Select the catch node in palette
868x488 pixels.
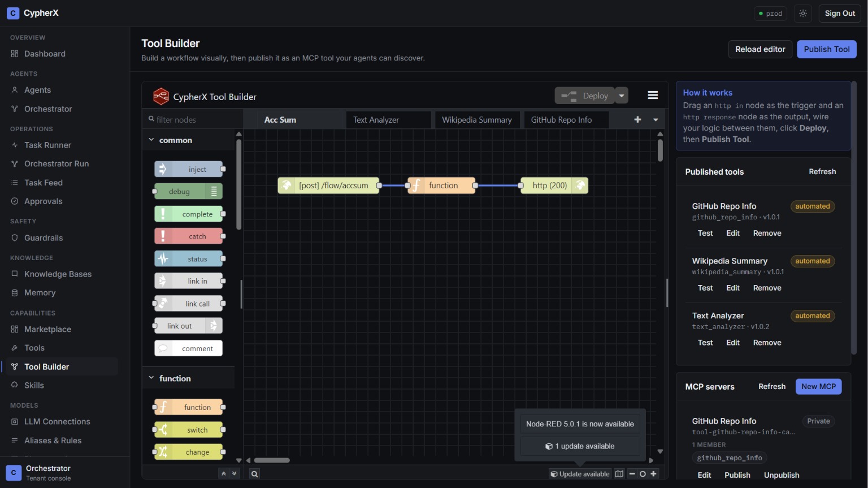(189, 236)
